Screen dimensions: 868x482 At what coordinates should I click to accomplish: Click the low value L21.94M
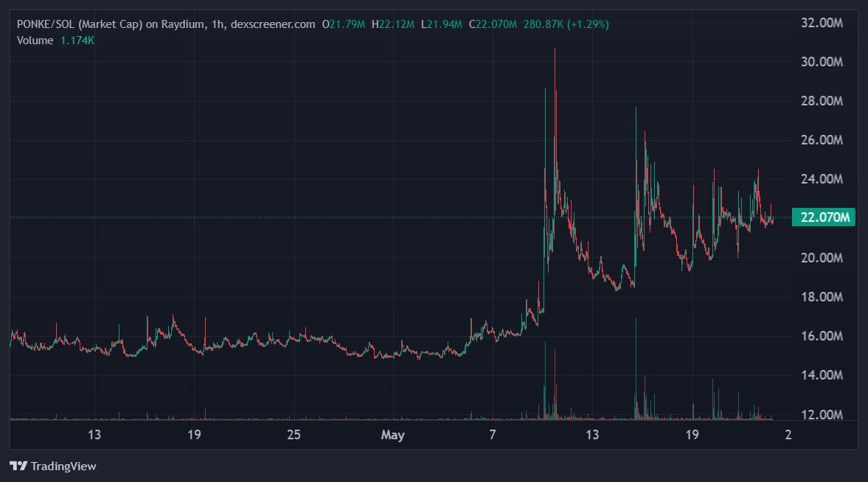click(x=441, y=24)
